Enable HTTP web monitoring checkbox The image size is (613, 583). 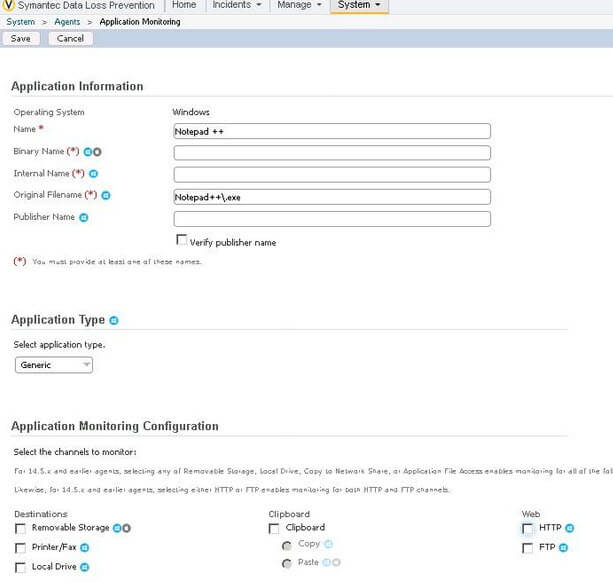[527, 529]
